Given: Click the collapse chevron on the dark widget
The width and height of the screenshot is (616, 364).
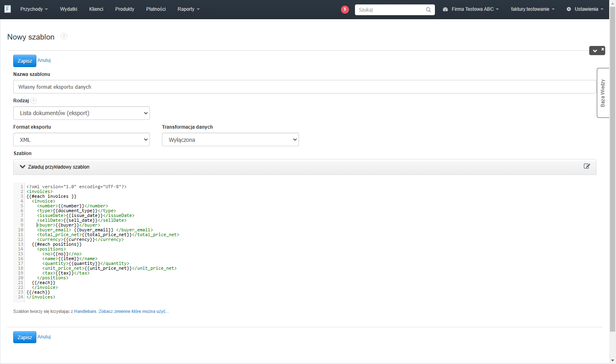Looking at the screenshot, I should 595,51.
